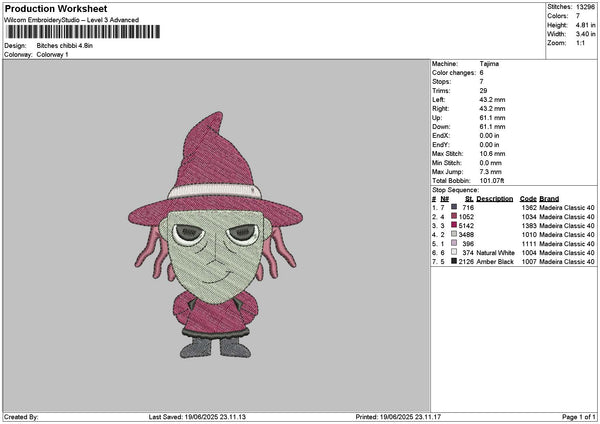Choose the Natural White thread swatch
The width and height of the screenshot is (600, 424).
coord(454,252)
